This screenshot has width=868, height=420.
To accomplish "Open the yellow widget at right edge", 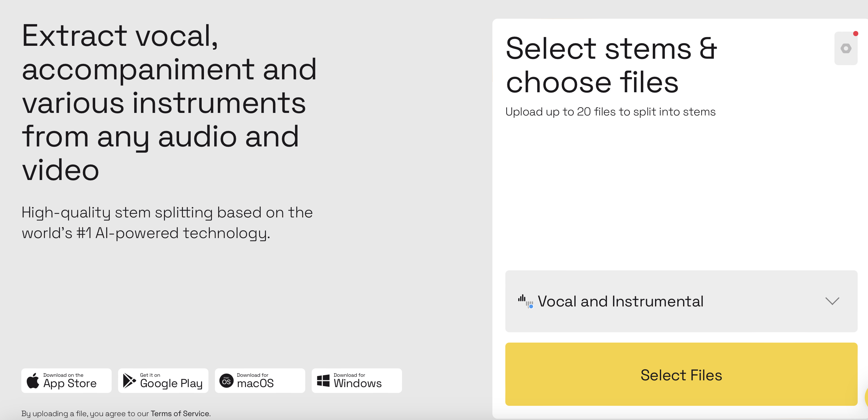I will (x=866, y=397).
